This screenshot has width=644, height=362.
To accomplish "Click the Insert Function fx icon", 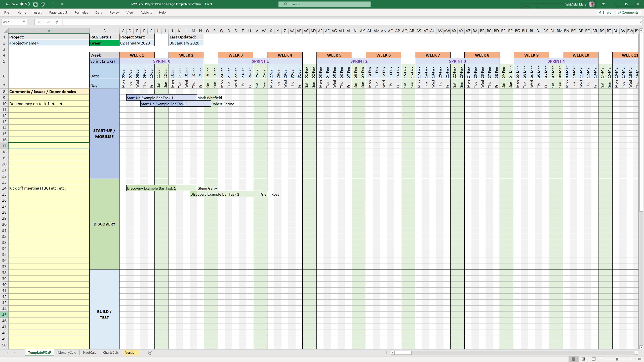I will point(57,22).
